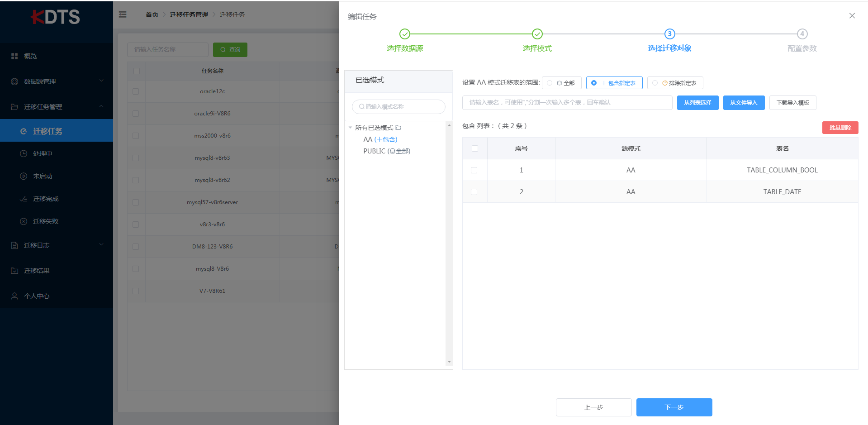Click the 迁移任务管理 breadcrumb
Image resolution: width=868 pixels, height=425 pixels.
[x=189, y=14]
